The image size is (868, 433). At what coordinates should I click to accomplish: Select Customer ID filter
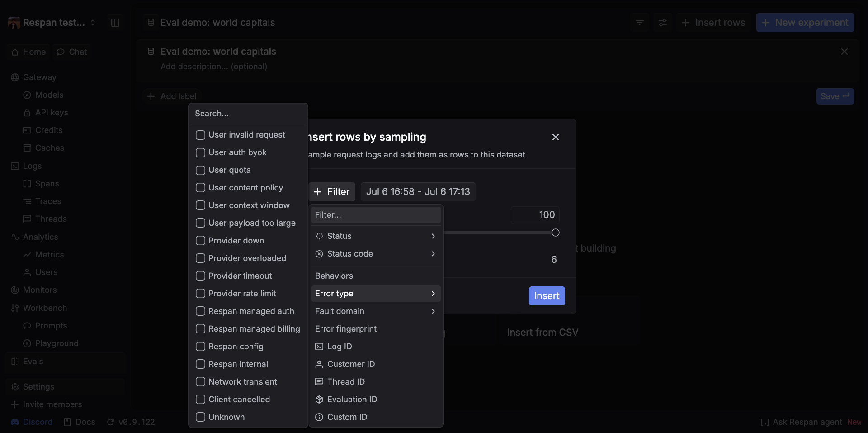click(376, 364)
